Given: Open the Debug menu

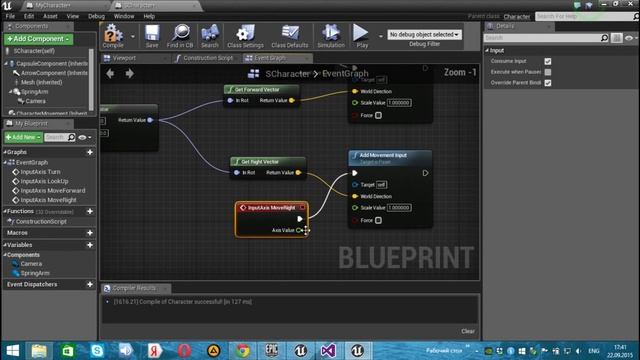Looking at the screenshot, I should coord(96,16).
